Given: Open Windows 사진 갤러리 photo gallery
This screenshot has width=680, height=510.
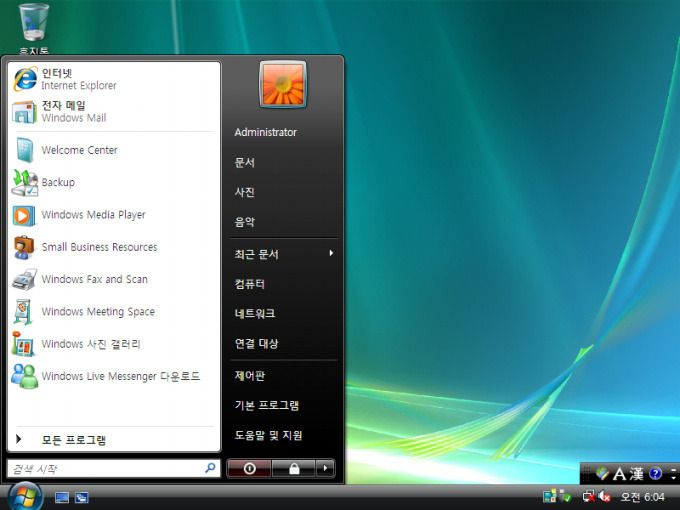Looking at the screenshot, I should 114,344.
